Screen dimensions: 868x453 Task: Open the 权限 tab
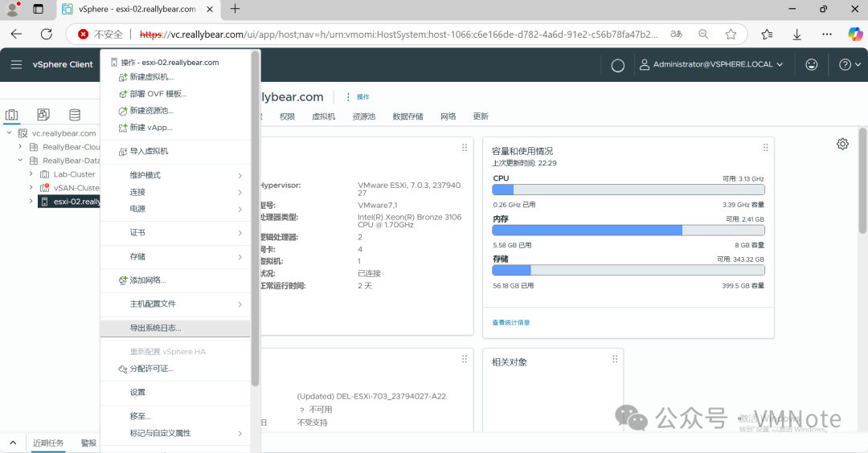point(287,116)
